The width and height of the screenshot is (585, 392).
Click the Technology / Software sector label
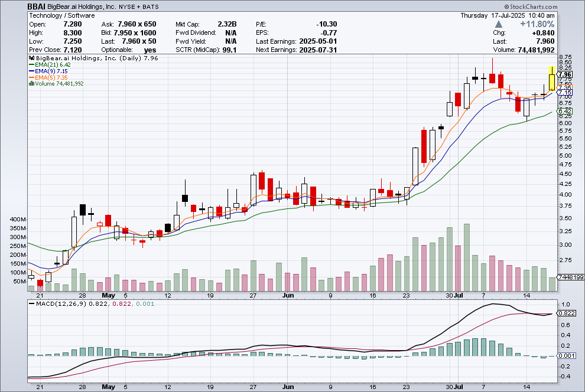[x=62, y=16]
